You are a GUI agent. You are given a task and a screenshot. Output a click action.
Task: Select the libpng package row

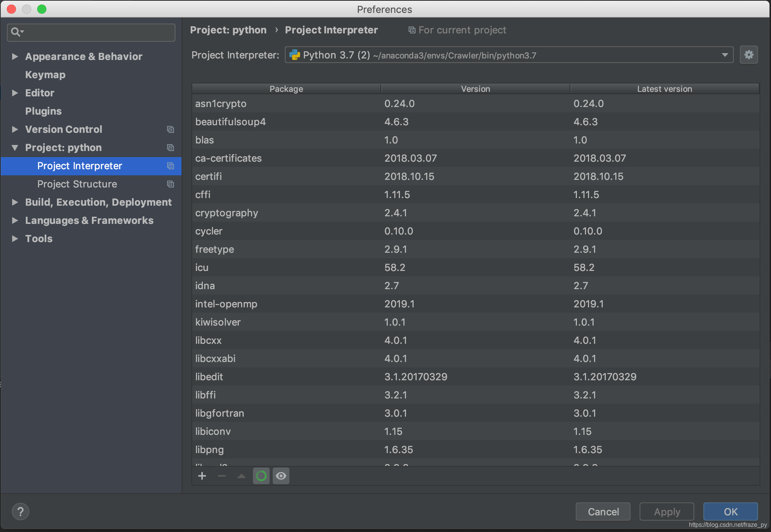476,450
